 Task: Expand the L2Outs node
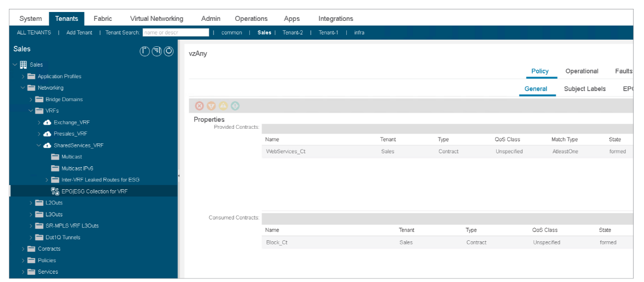pyautogui.click(x=31, y=203)
